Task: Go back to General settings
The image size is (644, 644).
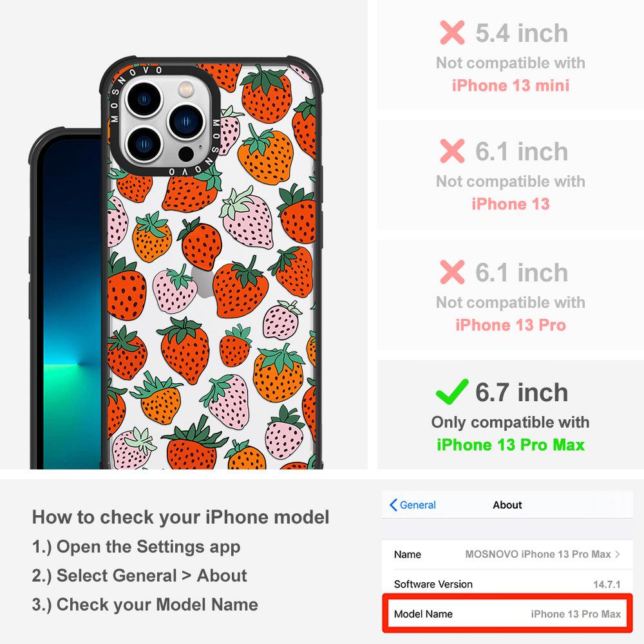Action: 412,505
